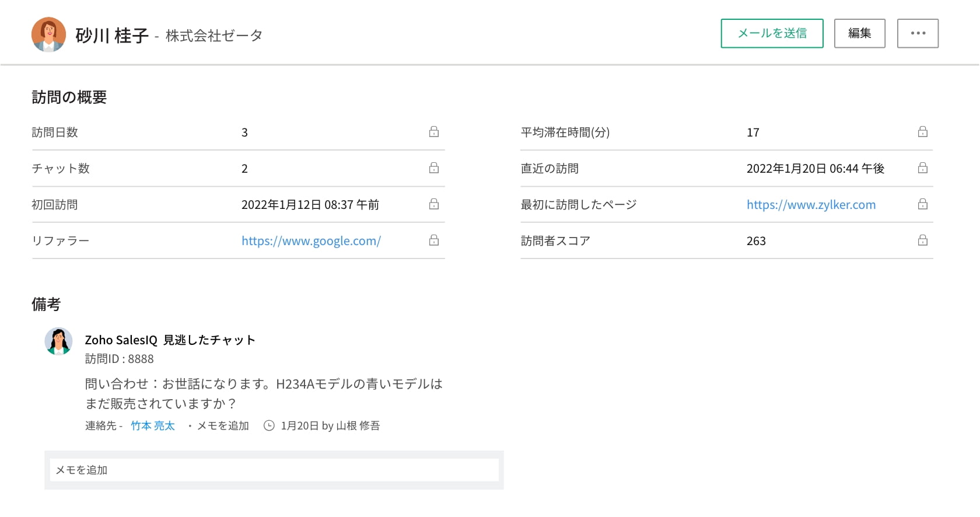Screen dimensions: 980x517
Task: Click the lock icon in チャット数 row
Action: click(x=434, y=168)
